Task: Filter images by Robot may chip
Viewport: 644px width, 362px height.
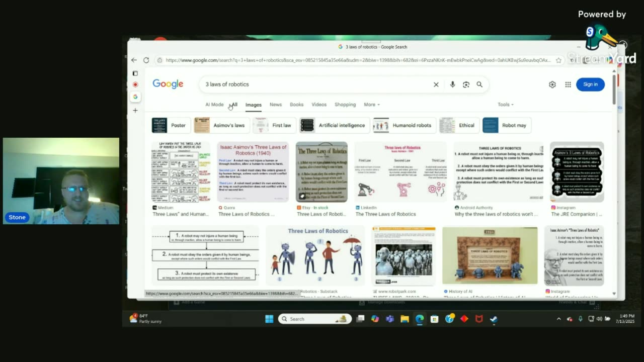Action: click(x=507, y=125)
